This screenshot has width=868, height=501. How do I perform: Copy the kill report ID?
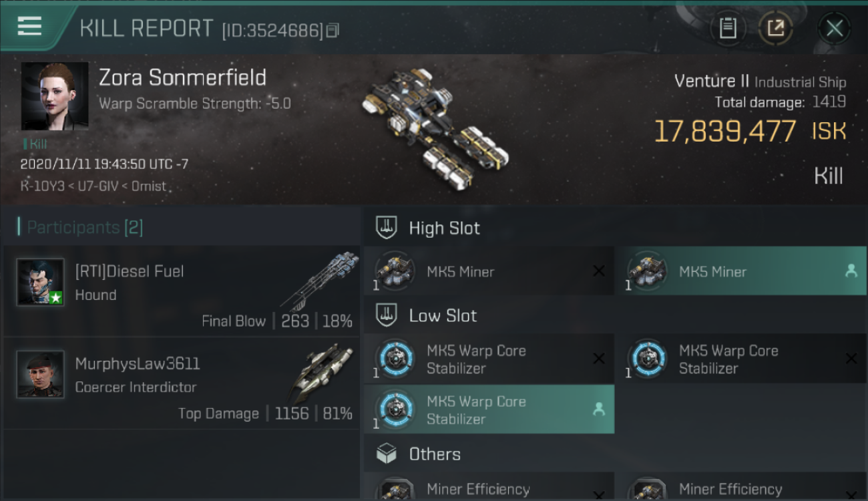click(333, 30)
